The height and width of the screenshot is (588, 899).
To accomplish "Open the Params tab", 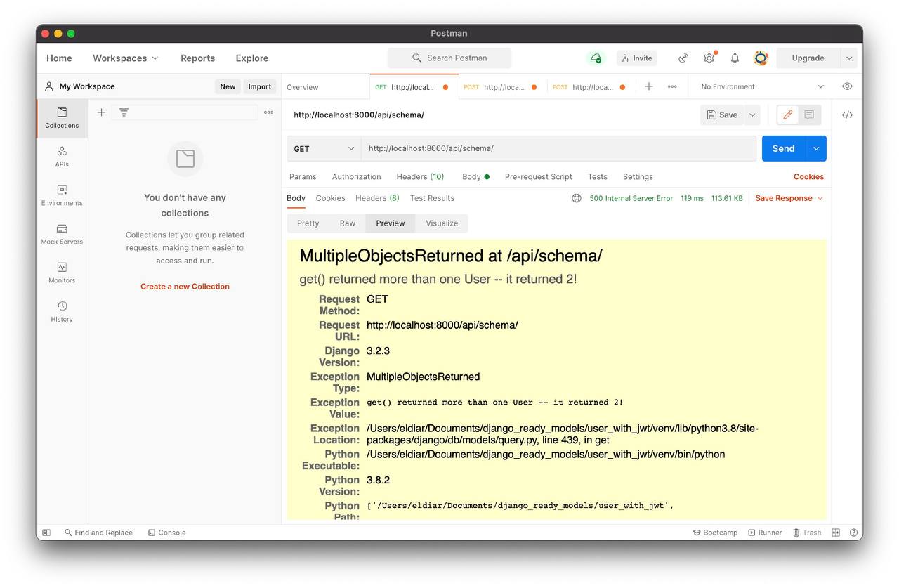I will point(303,177).
